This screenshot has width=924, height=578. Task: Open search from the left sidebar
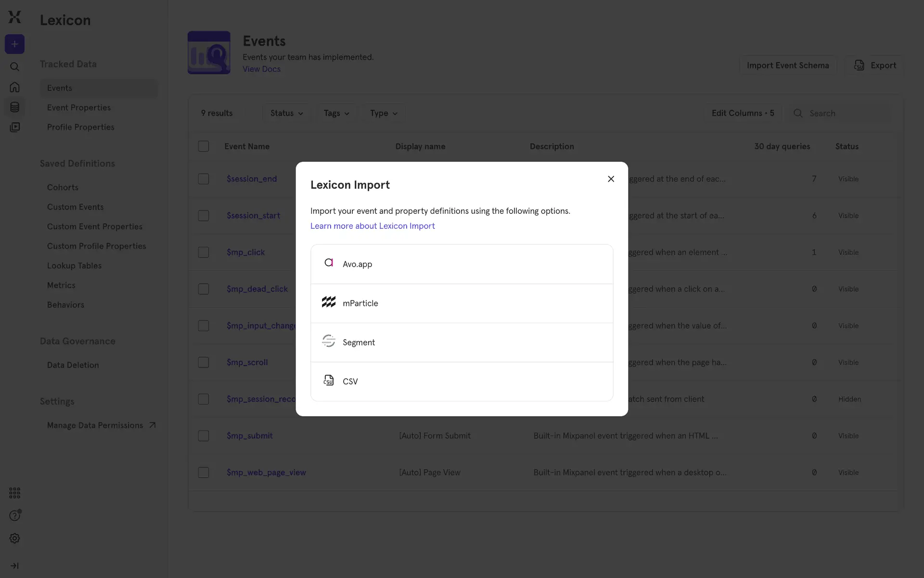(x=14, y=66)
